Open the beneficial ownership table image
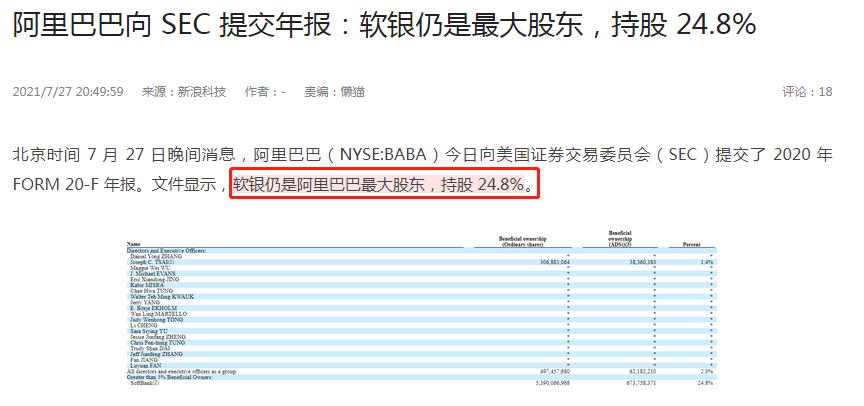 point(423,308)
